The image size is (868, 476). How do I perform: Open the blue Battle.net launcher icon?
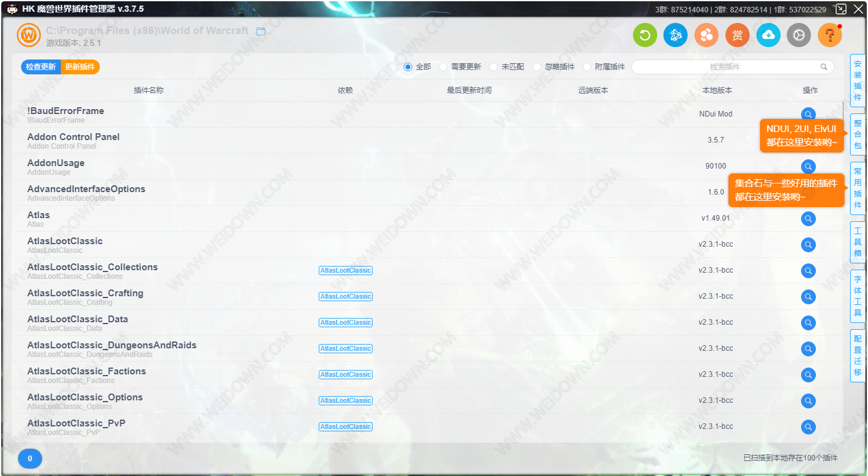pyautogui.click(x=676, y=35)
